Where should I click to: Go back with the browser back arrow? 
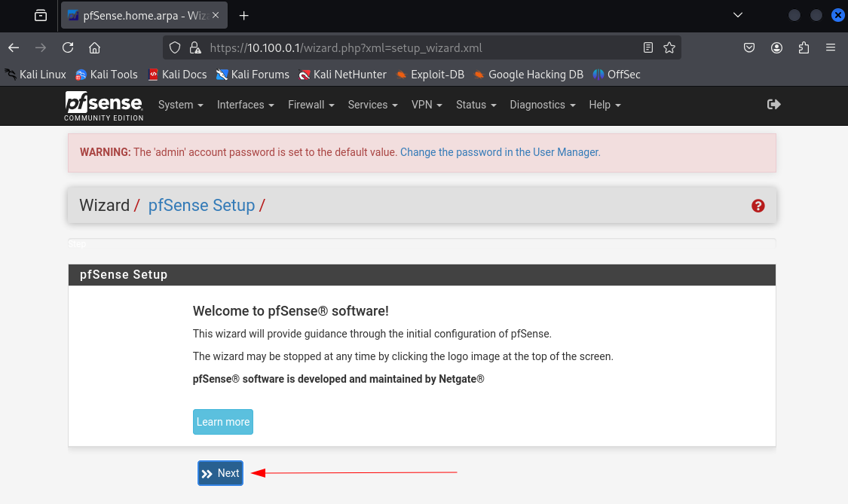pos(14,47)
